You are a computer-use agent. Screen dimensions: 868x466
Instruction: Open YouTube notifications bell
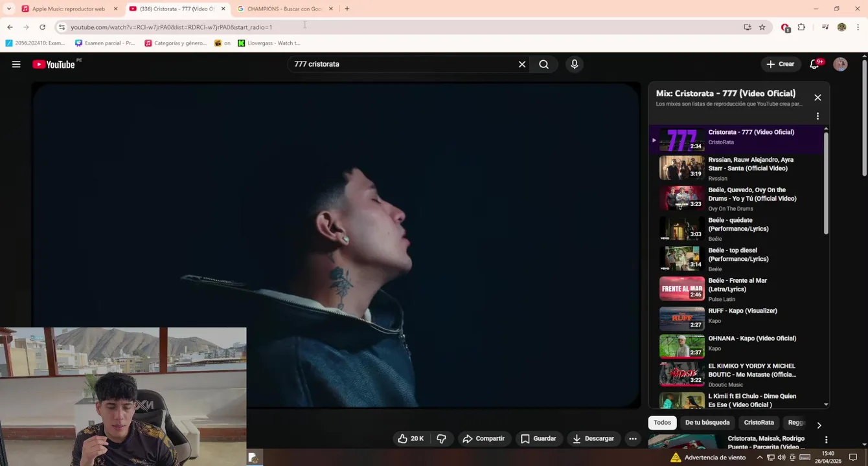click(815, 64)
